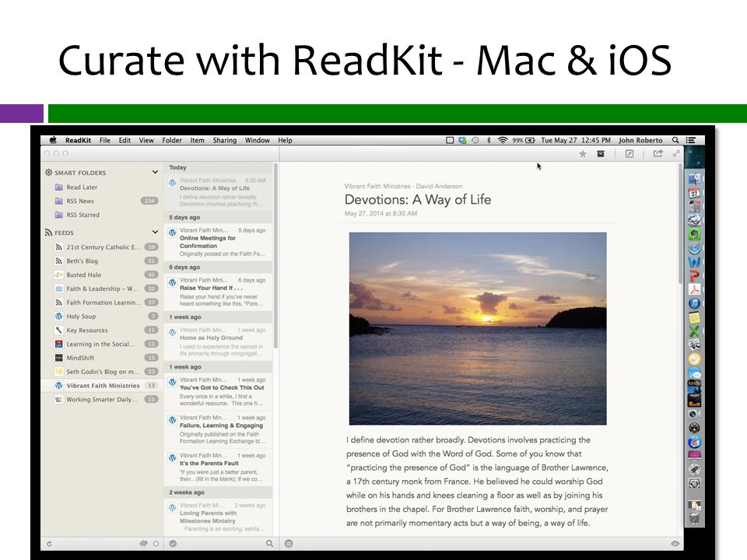Click the Bluetooth menu bar icon
Viewport: 747px width, 560px height.
(489, 140)
